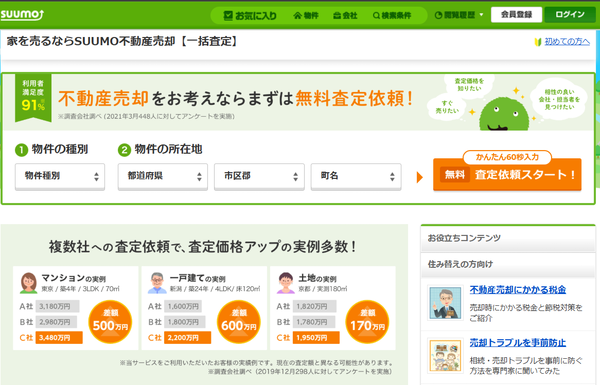This screenshot has height=385, width=600.
Task: Click the magnifier icon in 検索条件
Action: pos(377,16)
